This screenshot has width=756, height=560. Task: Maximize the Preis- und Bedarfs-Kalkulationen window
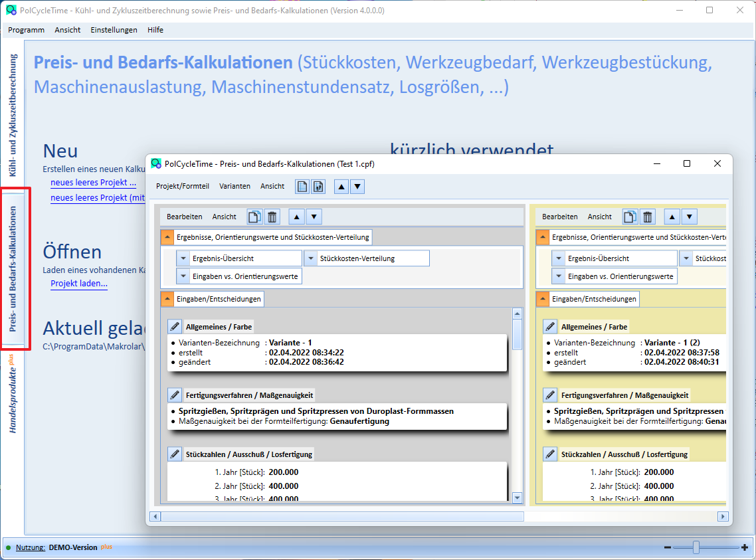point(687,164)
